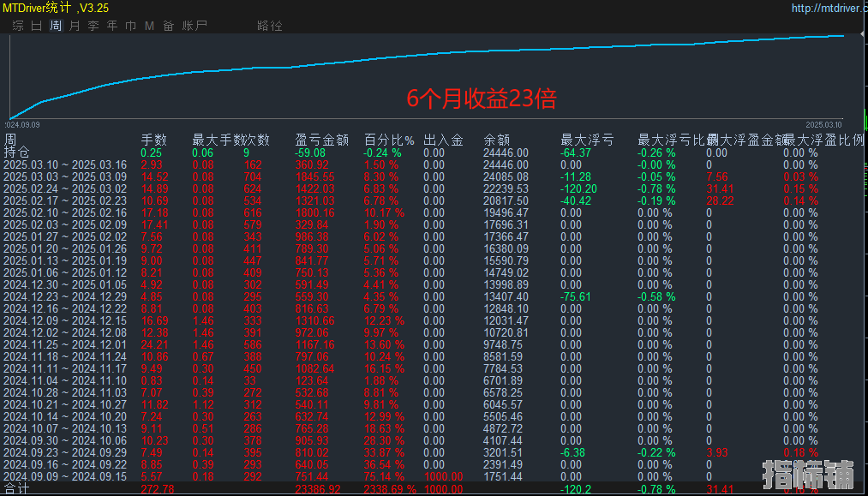This screenshot has height=496, width=868.
Task: Select week 2025.02.24 ~ 2025.03.02
Action: point(65,188)
